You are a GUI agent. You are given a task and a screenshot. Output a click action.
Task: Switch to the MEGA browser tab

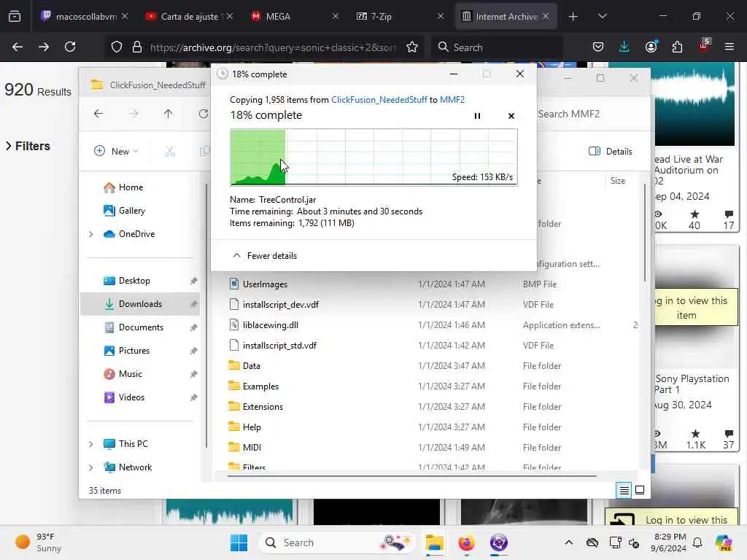[294, 16]
